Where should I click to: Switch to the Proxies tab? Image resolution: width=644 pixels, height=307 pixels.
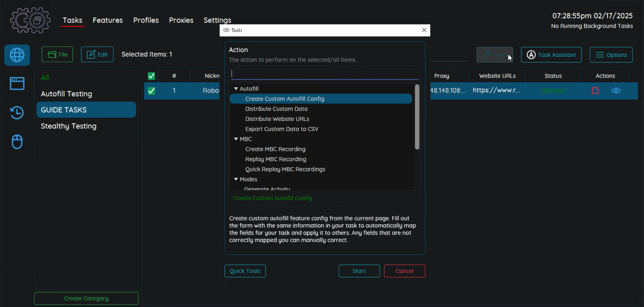tap(181, 20)
